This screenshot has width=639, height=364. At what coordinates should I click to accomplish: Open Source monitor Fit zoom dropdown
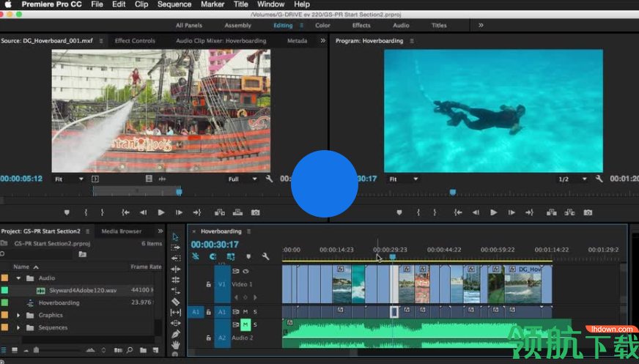[68, 179]
